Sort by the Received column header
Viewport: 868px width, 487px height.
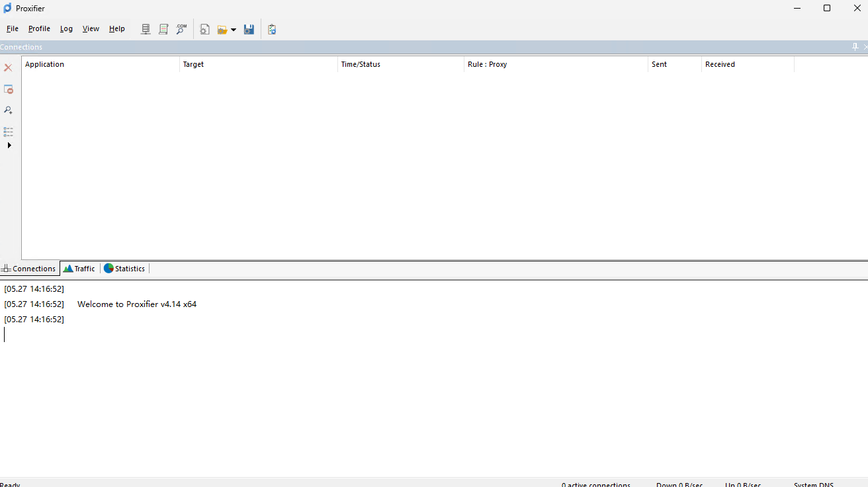point(748,64)
